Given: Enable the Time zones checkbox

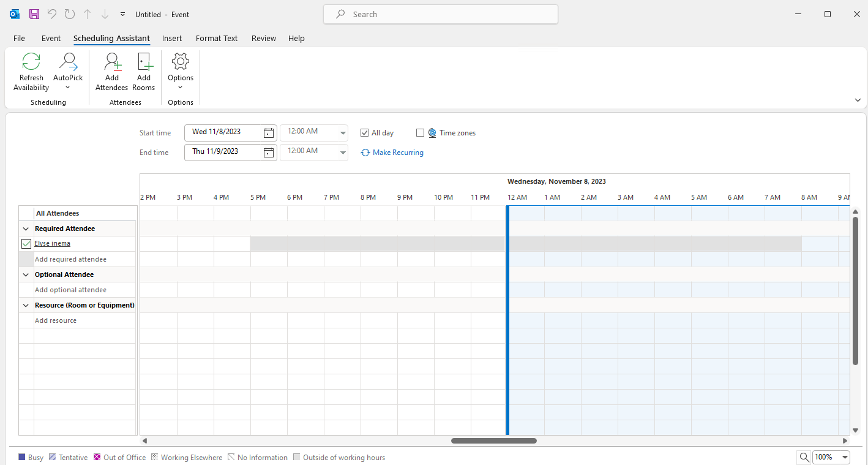Looking at the screenshot, I should [x=420, y=133].
